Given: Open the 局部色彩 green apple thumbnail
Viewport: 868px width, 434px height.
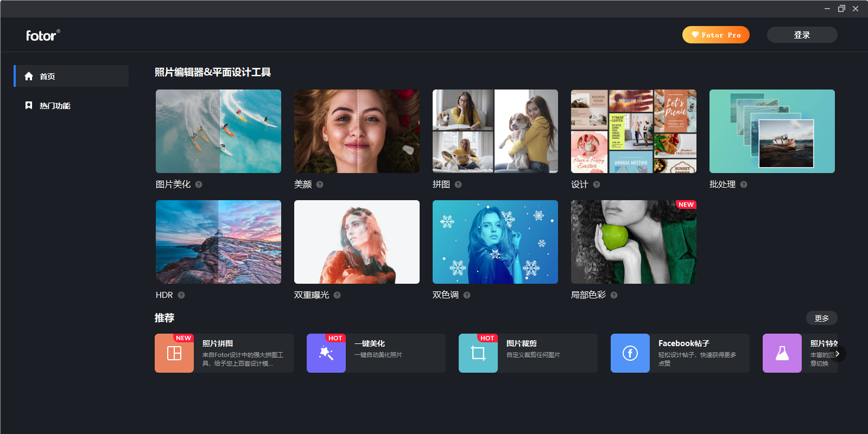Looking at the screenshot, I should (x=633, y=242).
